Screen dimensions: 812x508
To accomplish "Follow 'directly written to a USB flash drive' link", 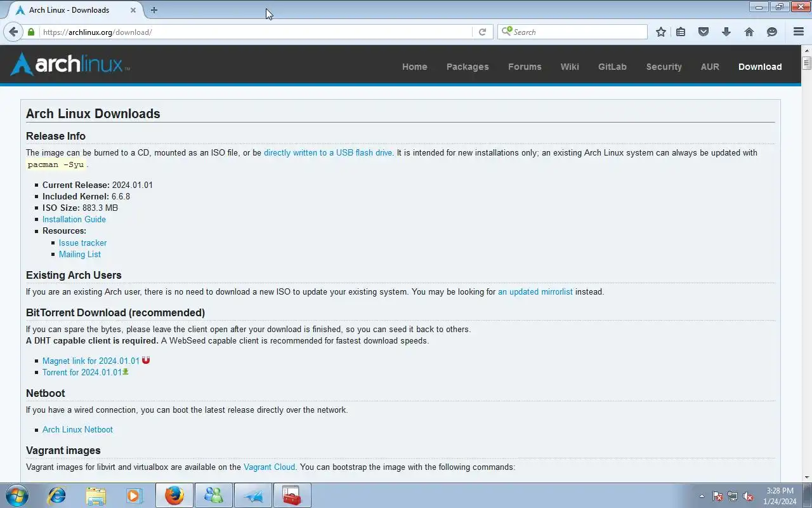I will point(328,152).
